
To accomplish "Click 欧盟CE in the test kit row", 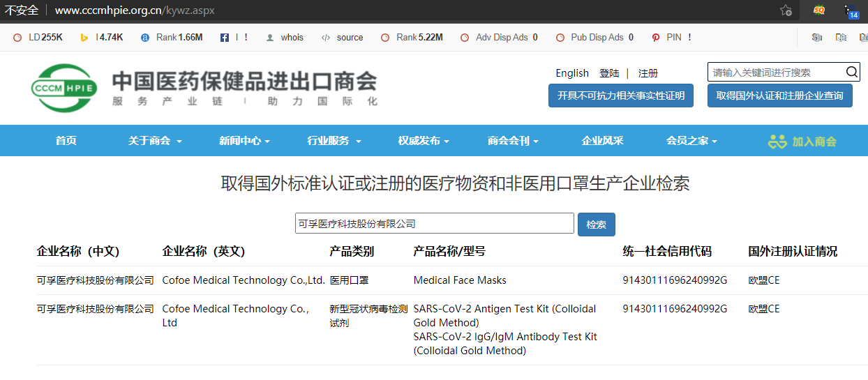I will [764, 309].
